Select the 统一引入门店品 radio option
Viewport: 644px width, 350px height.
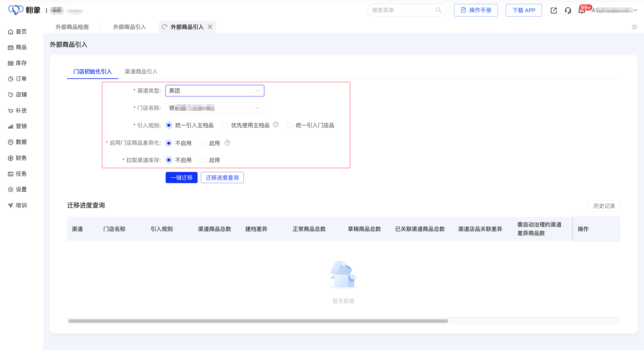(289, 125)
